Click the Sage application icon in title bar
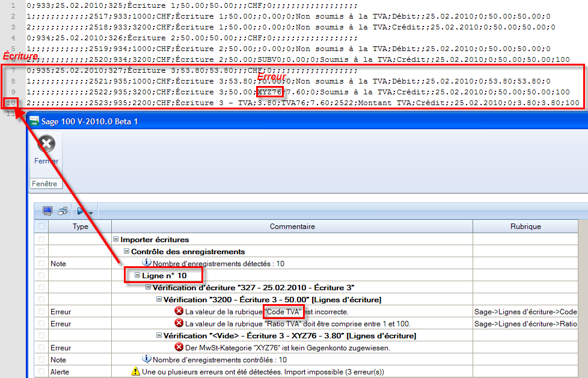This screenshot has height=378, width=588. (34, 121)
